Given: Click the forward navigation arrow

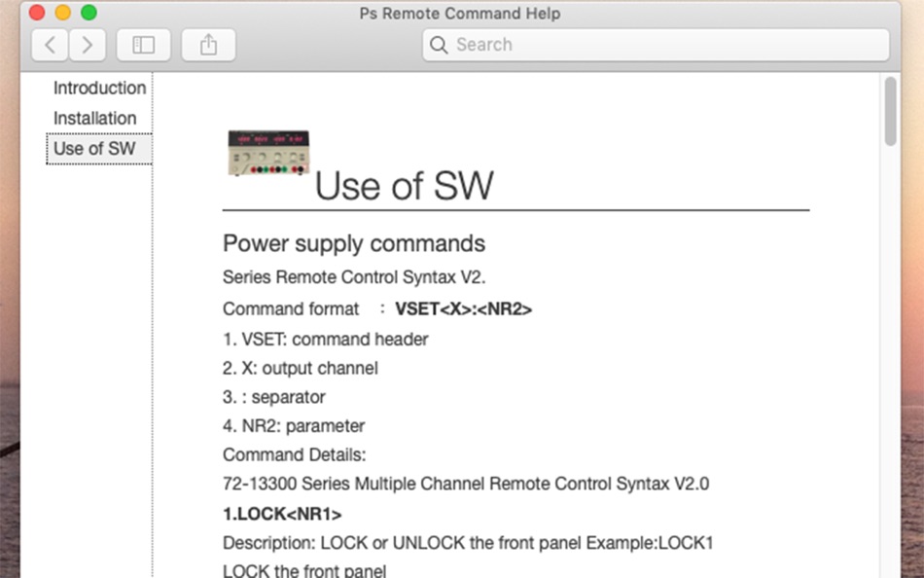Looking at the screenshot, I should tap(87, 45).
